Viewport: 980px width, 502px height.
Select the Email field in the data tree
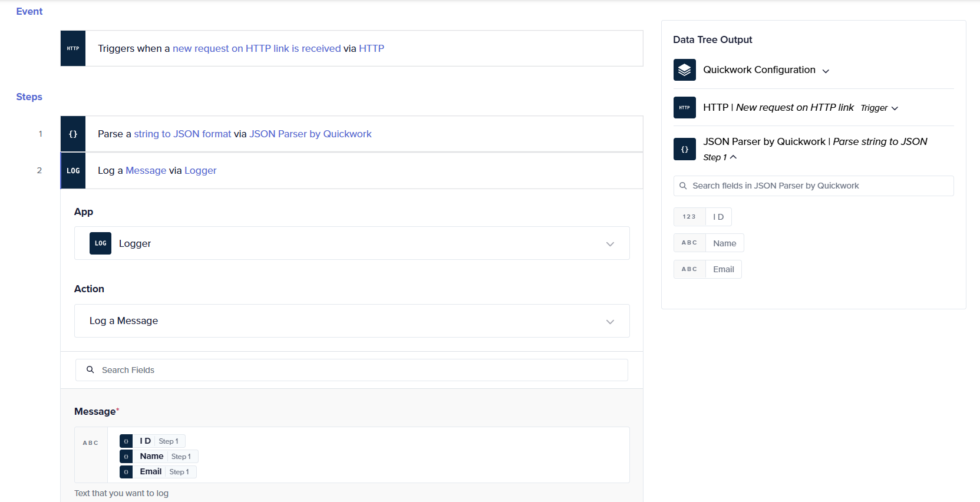(x=723, y=269)
